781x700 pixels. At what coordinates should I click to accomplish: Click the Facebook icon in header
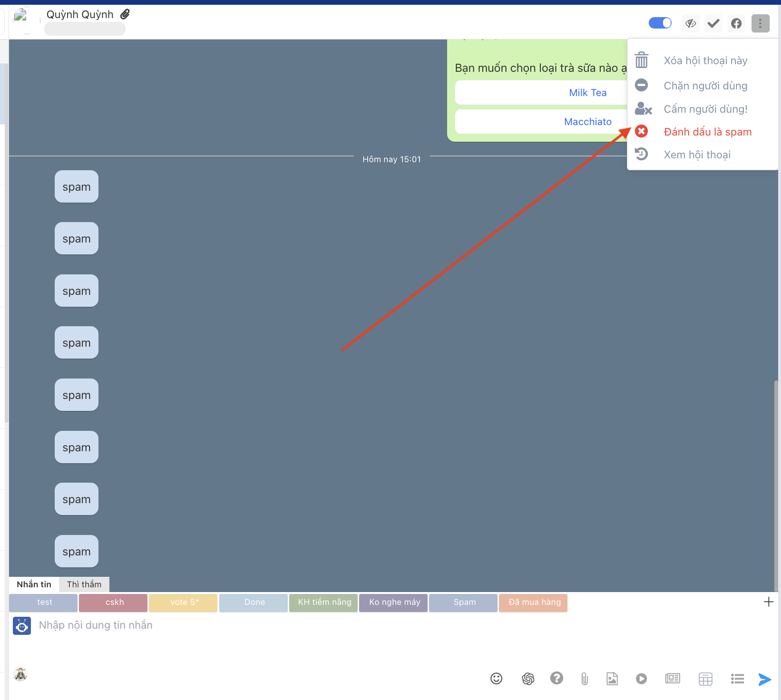pyautogui.click(x=736, y=23)
